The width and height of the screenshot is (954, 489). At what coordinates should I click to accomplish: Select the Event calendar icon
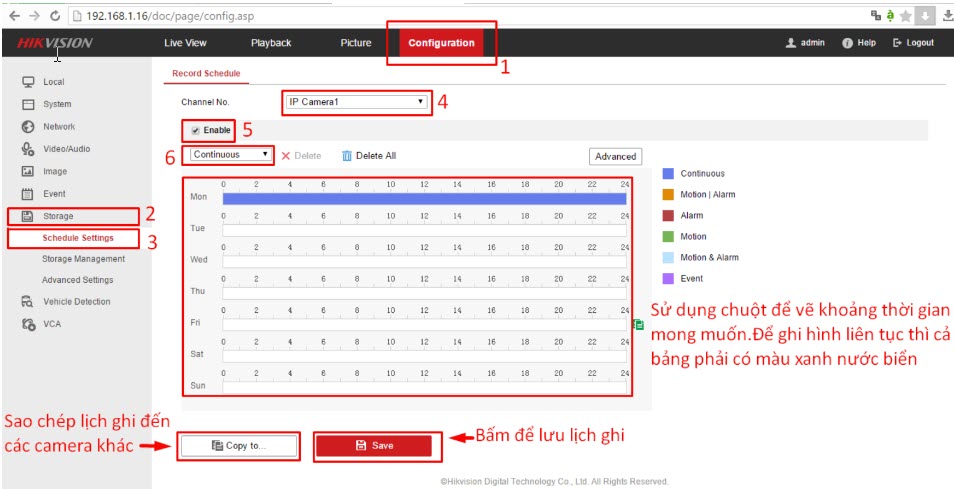pos(28,194)
